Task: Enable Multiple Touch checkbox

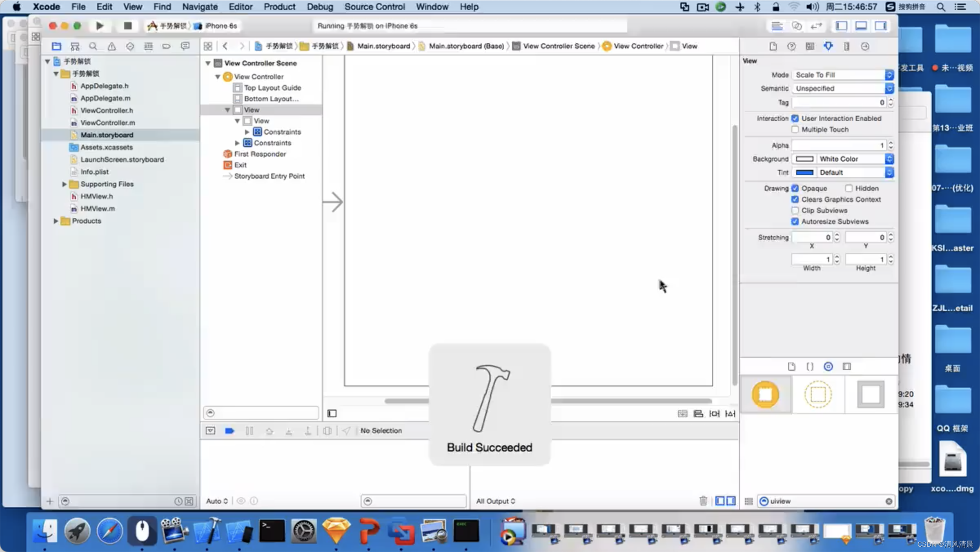Action: click(795, 129)
